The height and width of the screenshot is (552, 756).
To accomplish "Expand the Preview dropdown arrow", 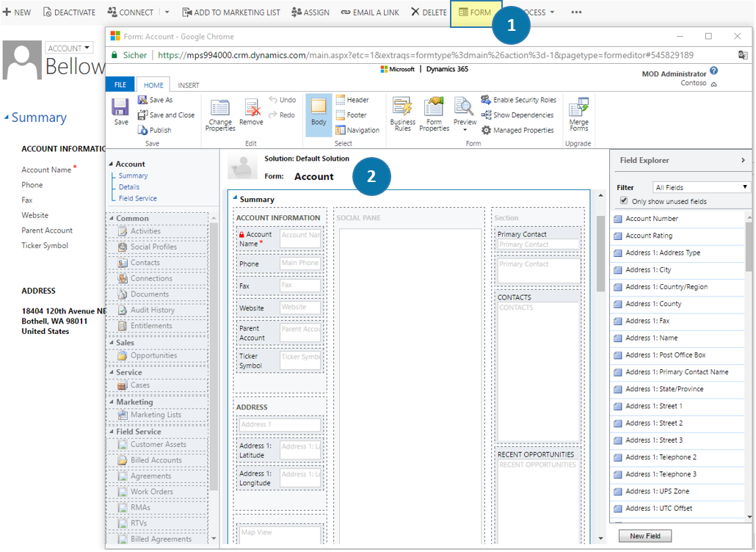I will coord(465,131).
